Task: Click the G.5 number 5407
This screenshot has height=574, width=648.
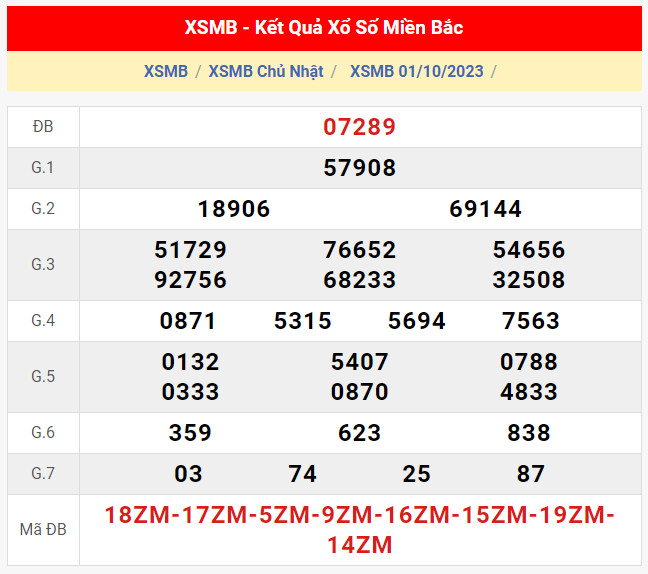Action: pos(360,361)
